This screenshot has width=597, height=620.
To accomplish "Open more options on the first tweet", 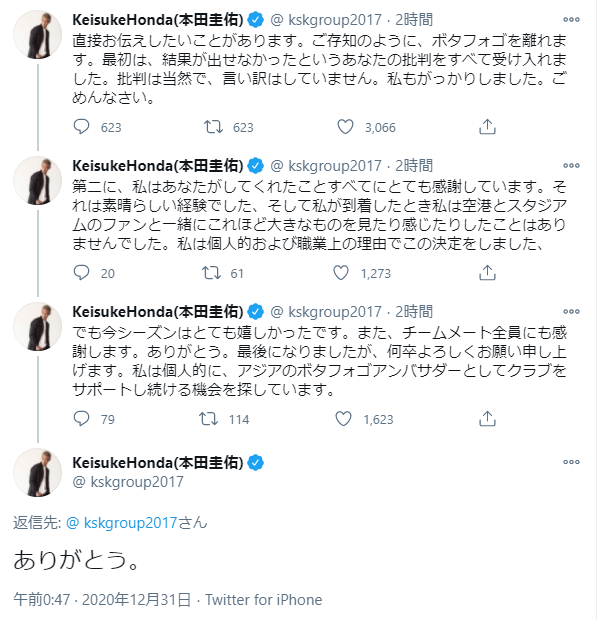I will pos(571,19).
